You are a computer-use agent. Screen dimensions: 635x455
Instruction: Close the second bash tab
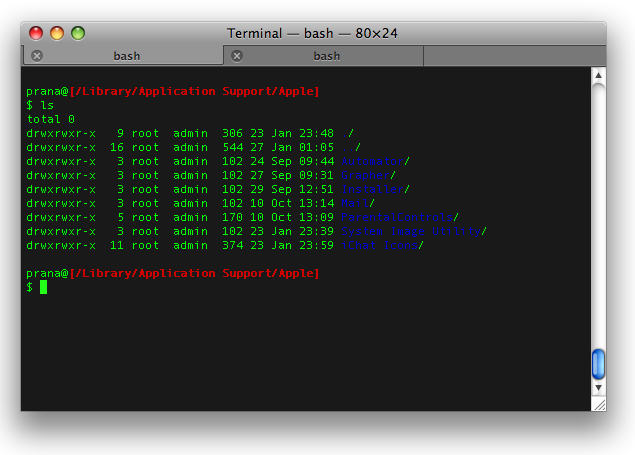click(237, 56)
